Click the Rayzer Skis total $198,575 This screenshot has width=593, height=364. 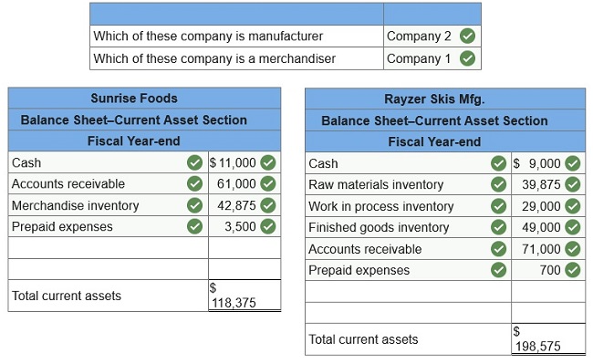coord(548,339)
